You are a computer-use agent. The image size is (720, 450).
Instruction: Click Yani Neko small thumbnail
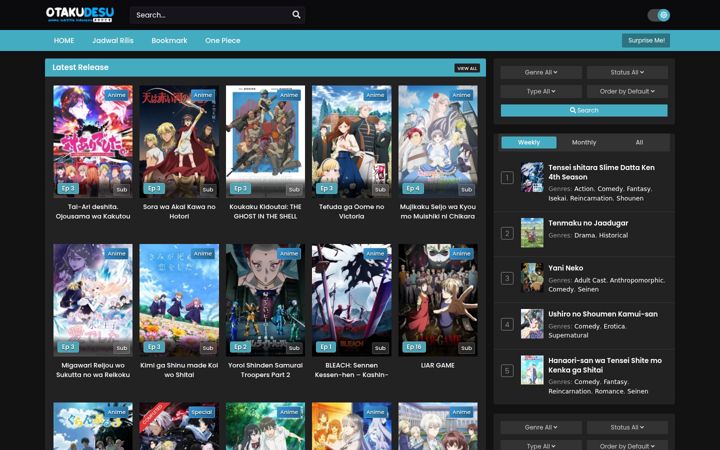tap(532, 278)
